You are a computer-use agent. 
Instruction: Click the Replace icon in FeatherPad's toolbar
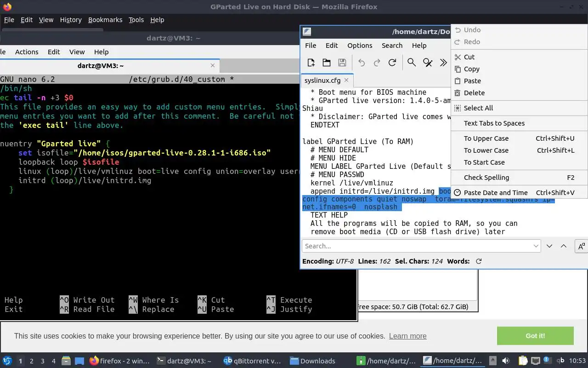click(x=428, y=63)
